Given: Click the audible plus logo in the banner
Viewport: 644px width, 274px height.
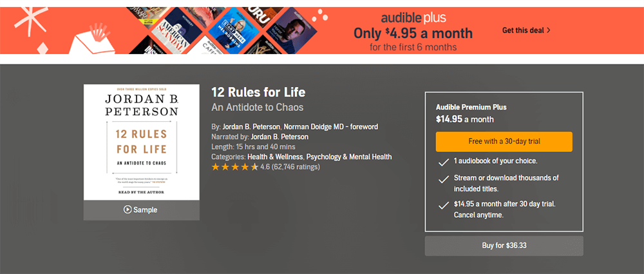Looking at the screenshot, I should tap(413, 18).
